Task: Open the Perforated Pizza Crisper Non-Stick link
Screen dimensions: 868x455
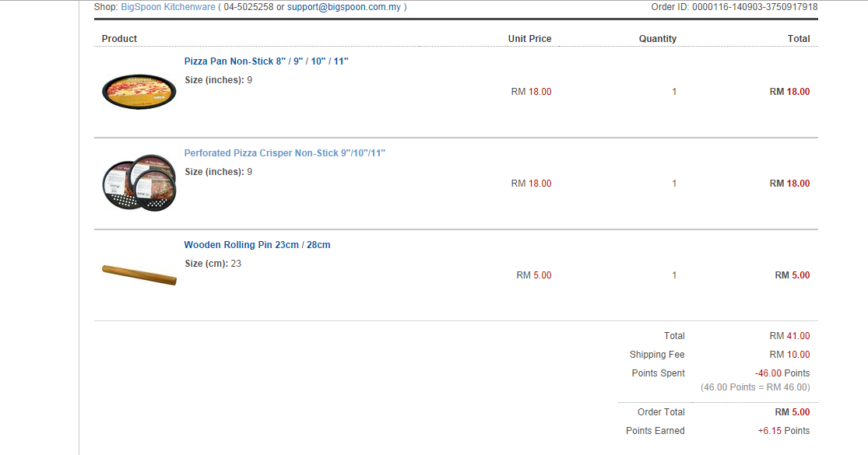Action: [285, 153]
